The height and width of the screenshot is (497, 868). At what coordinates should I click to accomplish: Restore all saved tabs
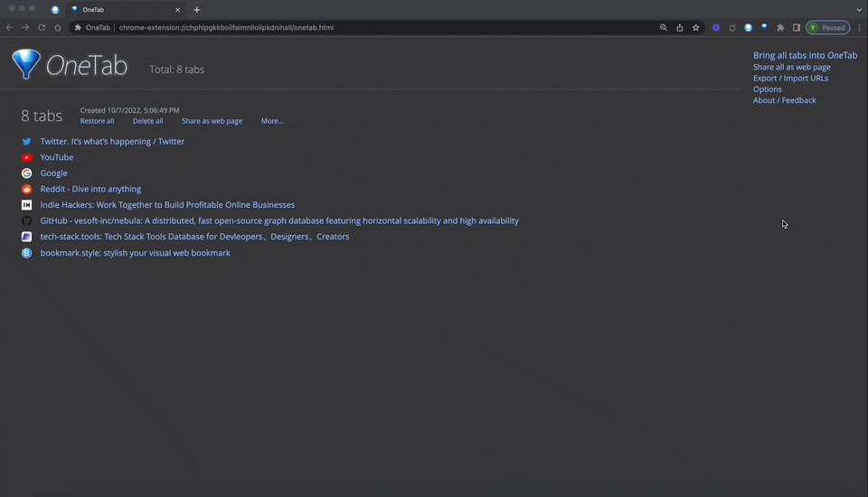pos(97,121)
